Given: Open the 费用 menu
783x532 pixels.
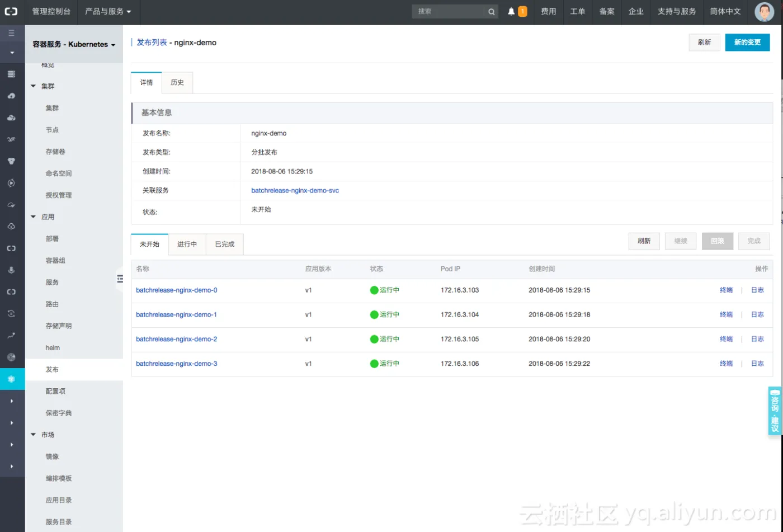Looking at the screenshot, I should coord(549,11).
